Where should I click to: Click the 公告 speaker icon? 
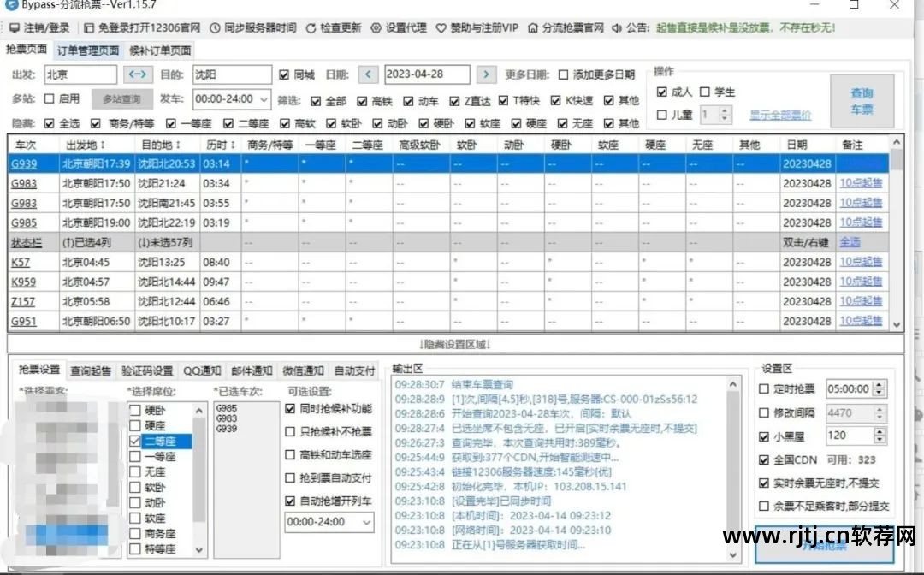[x=617, y=27]
